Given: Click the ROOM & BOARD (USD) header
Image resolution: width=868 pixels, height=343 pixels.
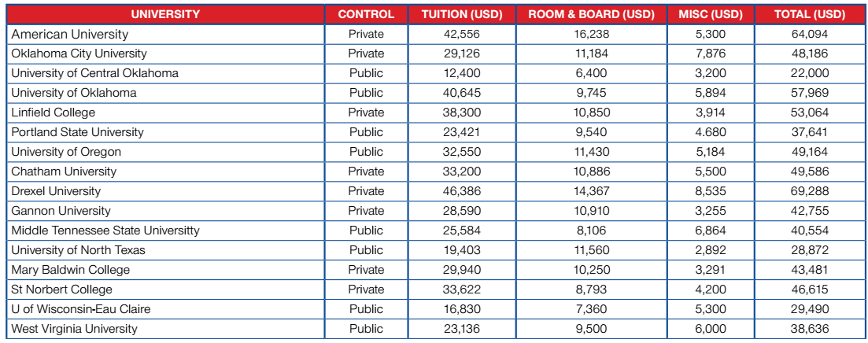Looking at the screenshot, I should pos(591,14).
